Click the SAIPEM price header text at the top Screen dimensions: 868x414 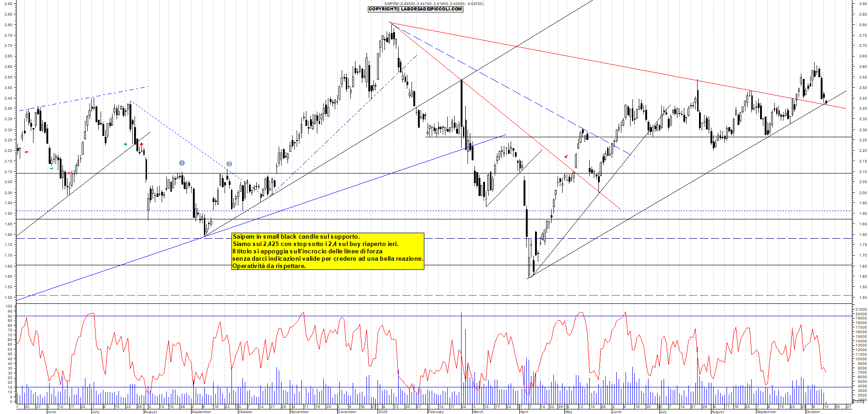(434, 4)
